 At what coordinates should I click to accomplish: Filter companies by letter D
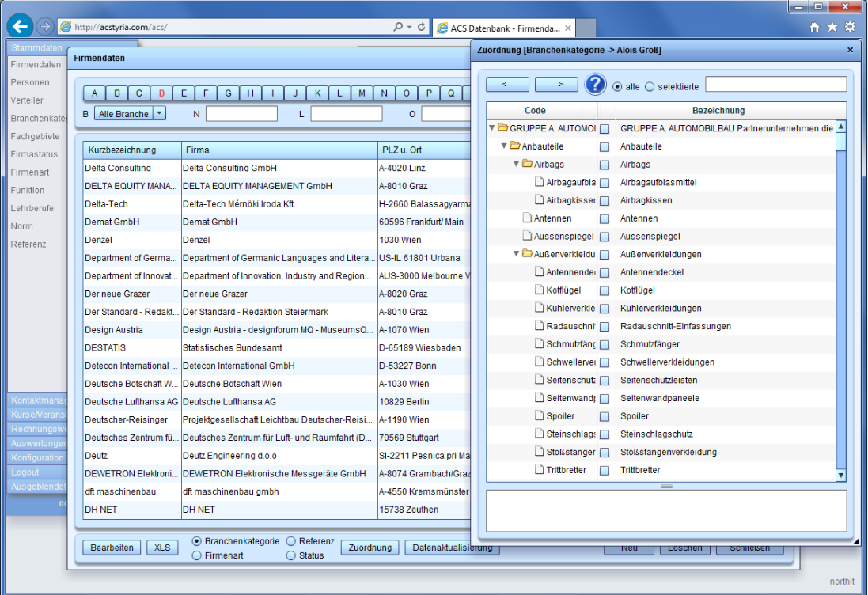161,93
